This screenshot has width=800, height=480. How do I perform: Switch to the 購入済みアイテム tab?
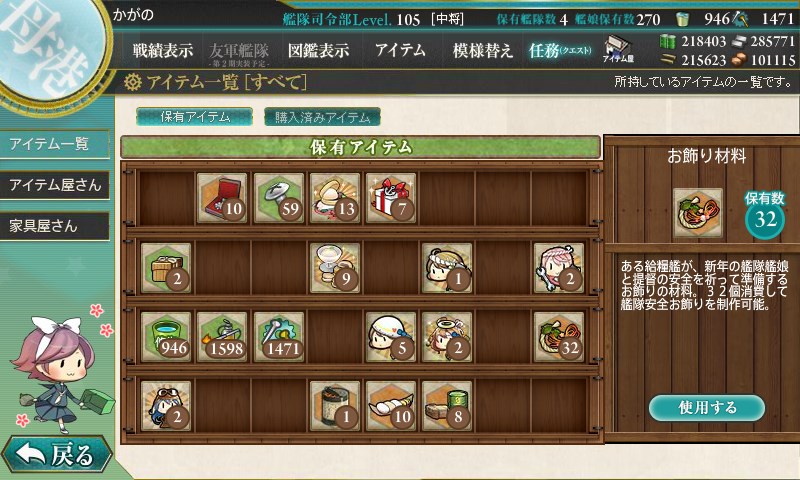[322, 117]
